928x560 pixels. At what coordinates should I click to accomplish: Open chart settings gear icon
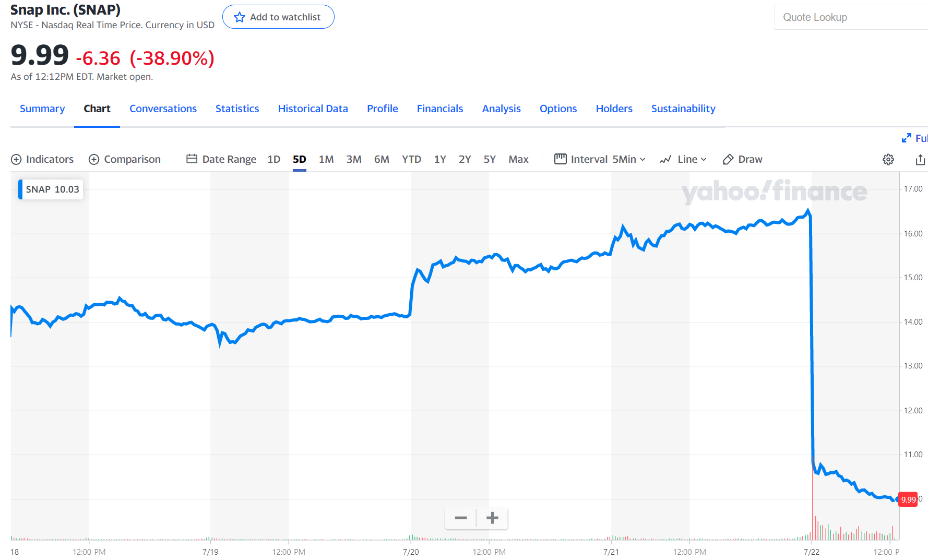point(888,159)
